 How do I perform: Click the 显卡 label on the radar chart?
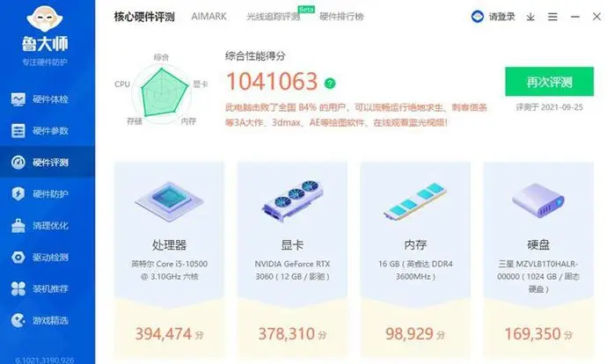(x=201, y=84)
